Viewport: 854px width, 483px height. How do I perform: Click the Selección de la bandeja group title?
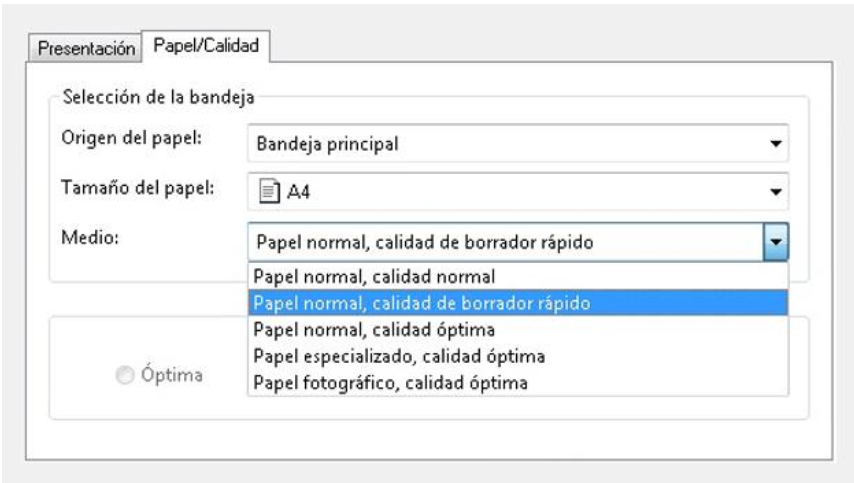(158, 97)
